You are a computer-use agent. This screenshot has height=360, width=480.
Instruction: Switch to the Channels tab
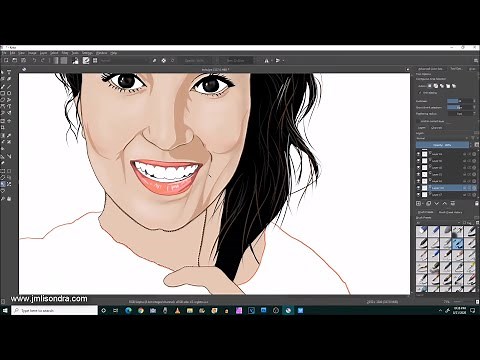[x=436, y=128]
